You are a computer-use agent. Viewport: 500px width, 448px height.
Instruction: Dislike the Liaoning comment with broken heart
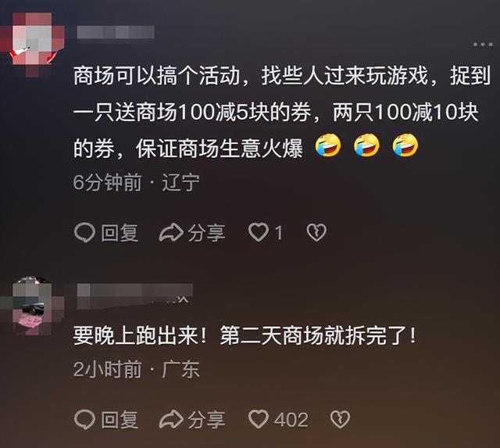[x=316, y=232]
